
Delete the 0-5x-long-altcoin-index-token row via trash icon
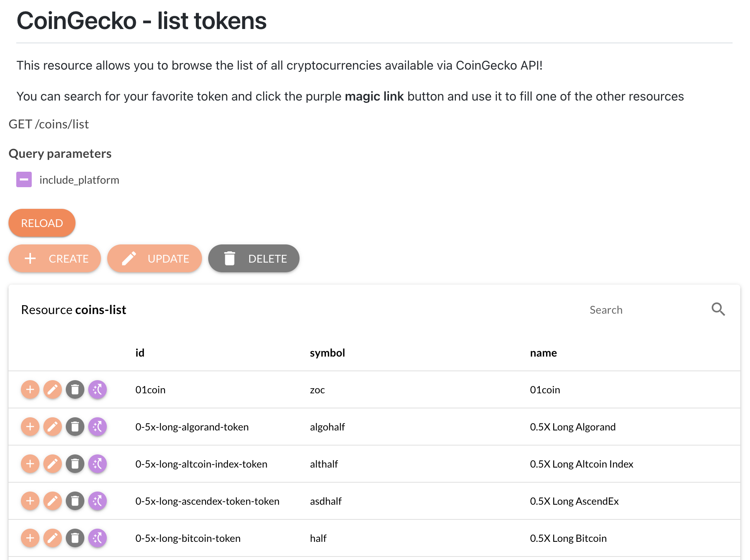tap(75, 464)
